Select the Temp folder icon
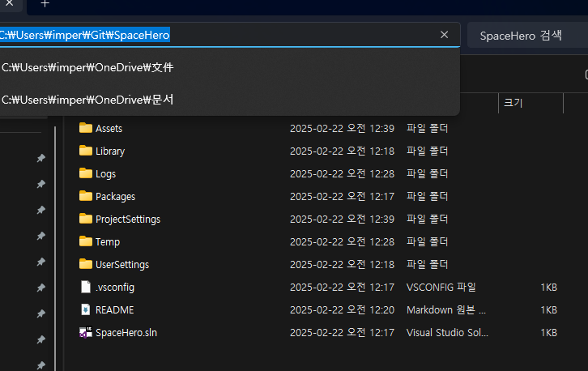 click(86, 241)
